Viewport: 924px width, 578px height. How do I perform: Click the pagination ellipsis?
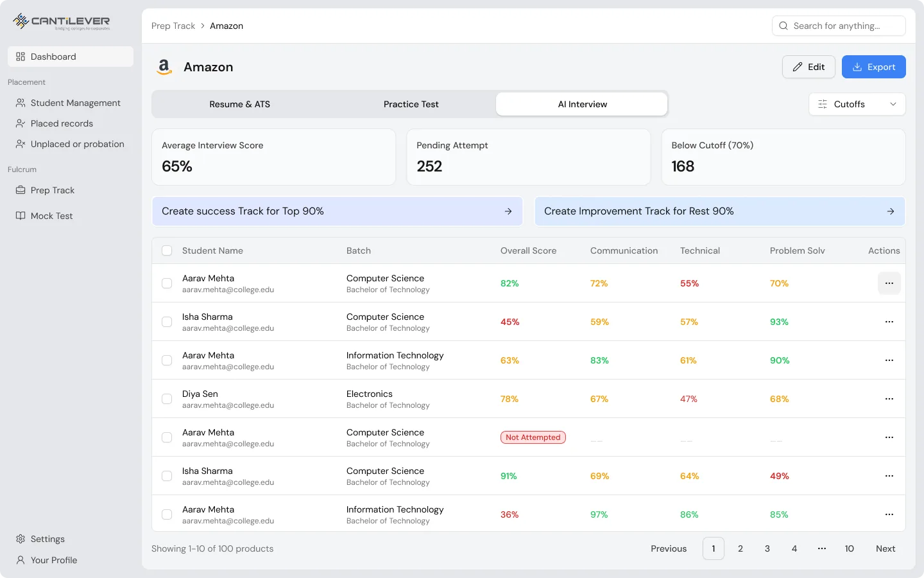(822, 548)
